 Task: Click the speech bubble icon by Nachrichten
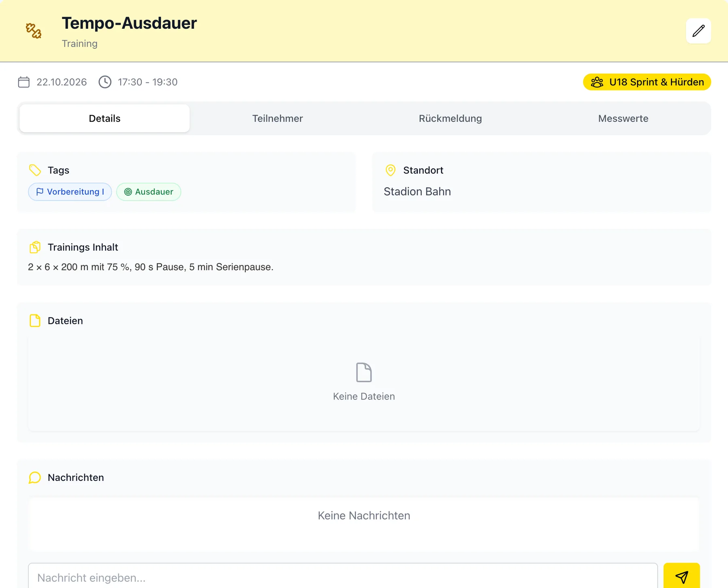35,478
